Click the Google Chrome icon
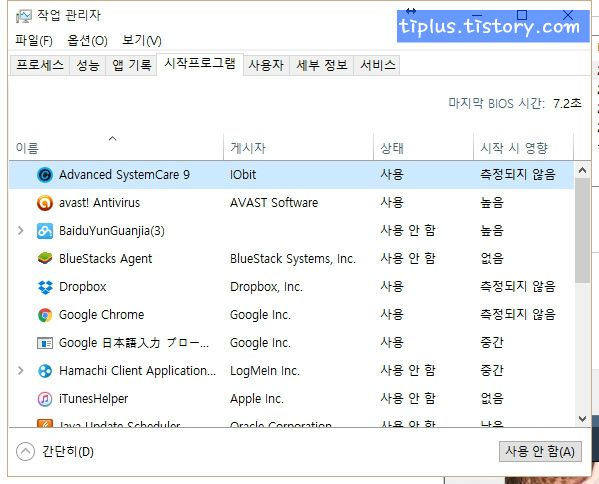 pyautogui.click(x=45, y=315)
